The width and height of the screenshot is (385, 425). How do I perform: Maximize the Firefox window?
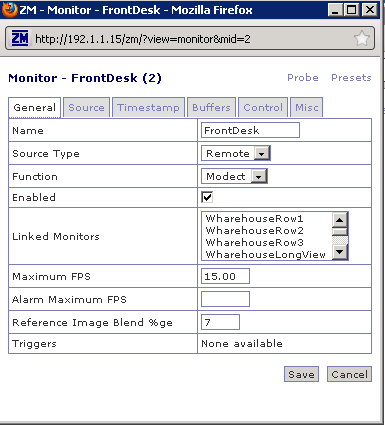pos(352,10)
